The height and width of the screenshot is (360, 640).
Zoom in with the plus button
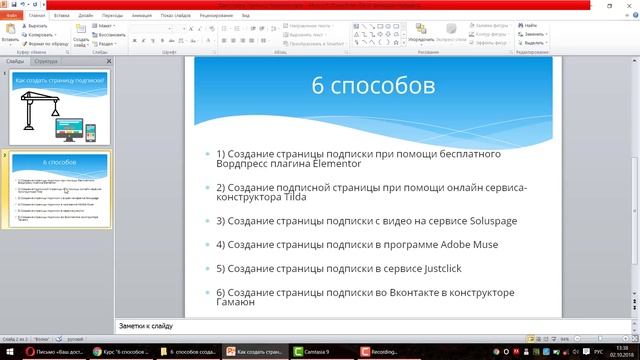tap(625, 339)
